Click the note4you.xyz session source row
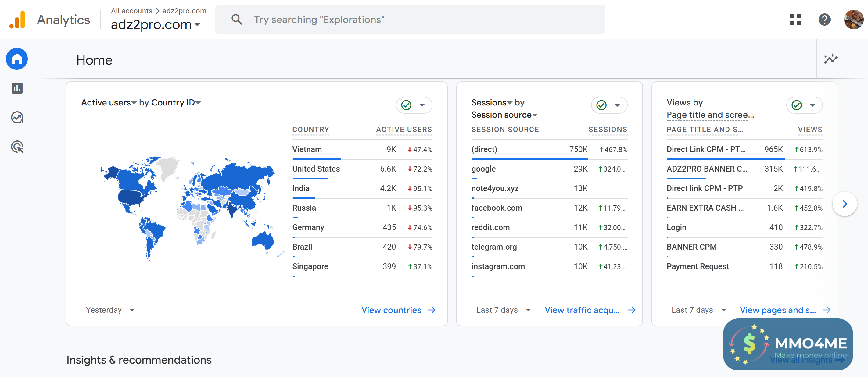Viewport: 868px width, 377px height. pos(549,188)
